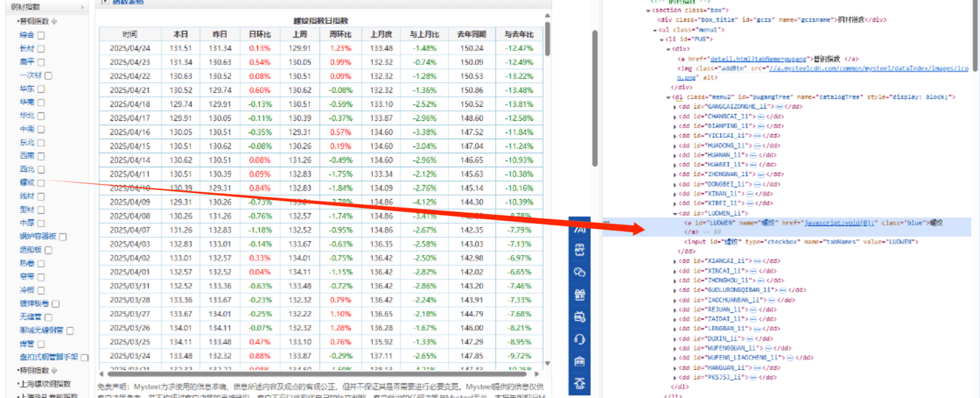The height and width of the screenshot is (398, 980).
Task: Expand the dd id="ZHONGHOU_li" node
Action: pos(675,281)
